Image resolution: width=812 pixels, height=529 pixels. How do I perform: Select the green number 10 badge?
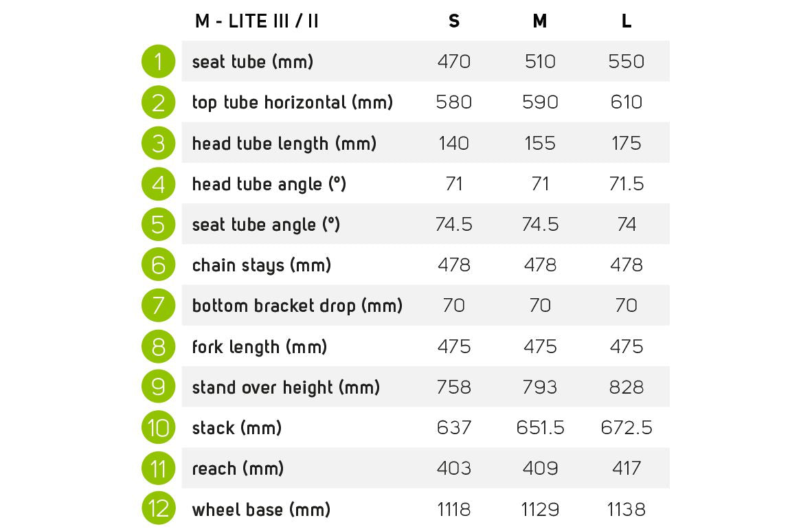(x=159, y=428)
